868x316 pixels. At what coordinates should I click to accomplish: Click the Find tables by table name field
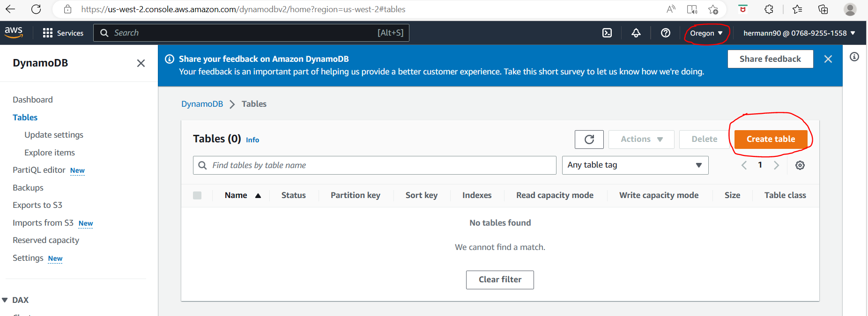point(374,165)
